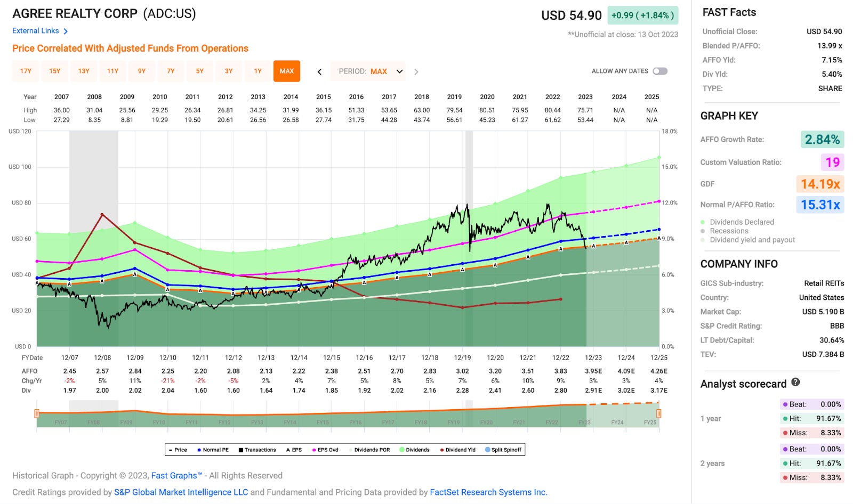This screenshot has height=504, width=853.
Task: Select the 7Y time period tab
Action: pos(171,71)
